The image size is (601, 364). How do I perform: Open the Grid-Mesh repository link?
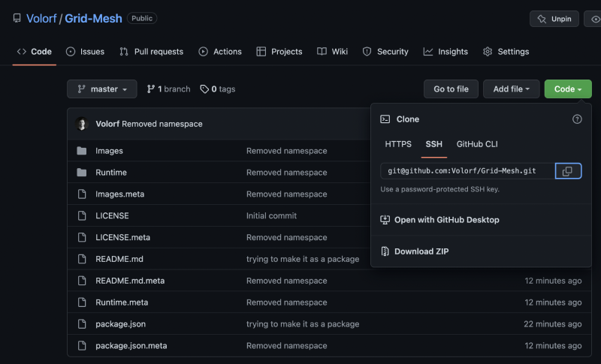pyautogui.click(x=93, y=18)
